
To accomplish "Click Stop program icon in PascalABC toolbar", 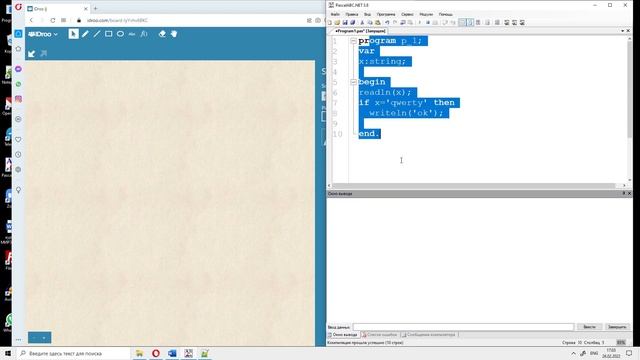I will 428,22.
